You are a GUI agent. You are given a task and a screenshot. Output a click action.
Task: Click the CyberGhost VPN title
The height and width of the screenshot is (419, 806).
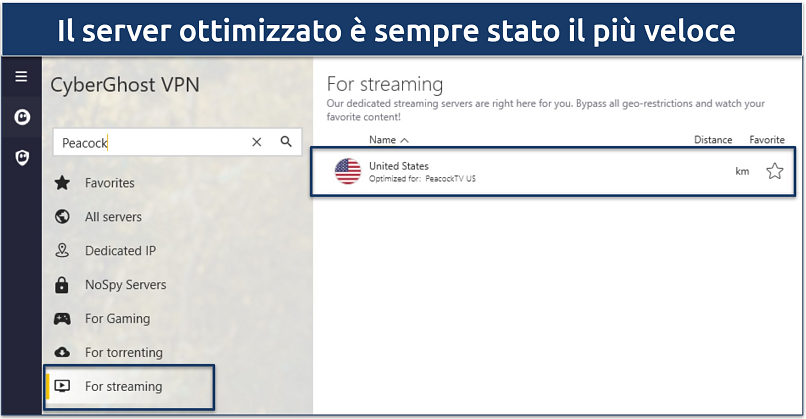[x=125, y=85]
